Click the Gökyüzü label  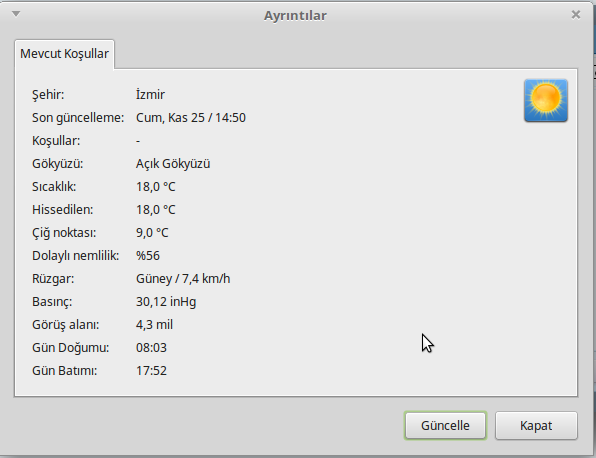pos(57,164)
